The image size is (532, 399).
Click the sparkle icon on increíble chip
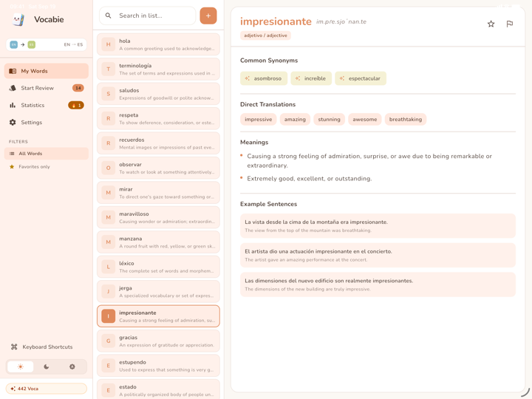(298, 78)
